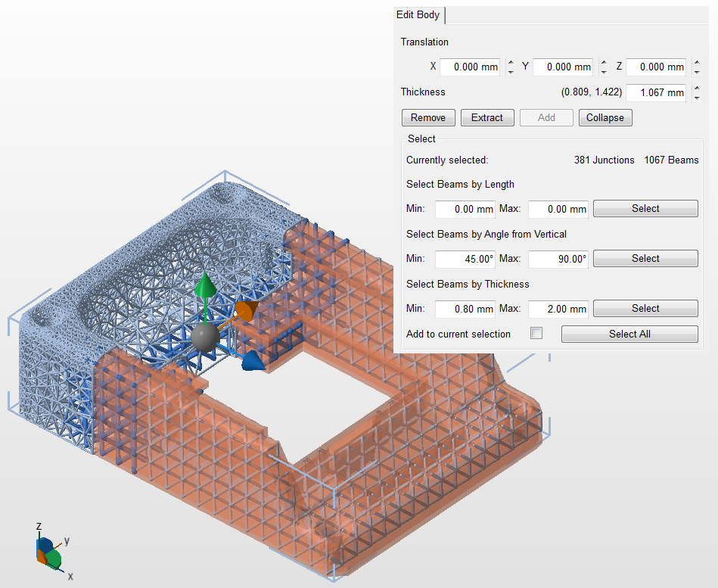Image resolution: width=718 pixels, height=588 pixels.
Task: Select the blue cone translation handle
Action: click(x=253, y=362)
